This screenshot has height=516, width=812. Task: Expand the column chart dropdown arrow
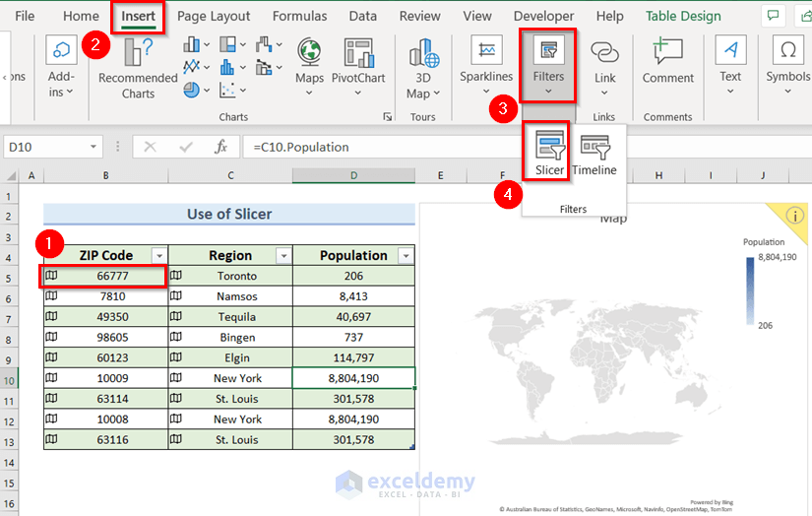point(207,44)
